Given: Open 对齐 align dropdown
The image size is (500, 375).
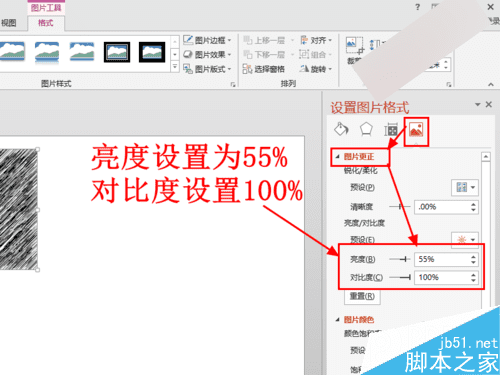Looking at the screenshot, I should pos(316,40).
